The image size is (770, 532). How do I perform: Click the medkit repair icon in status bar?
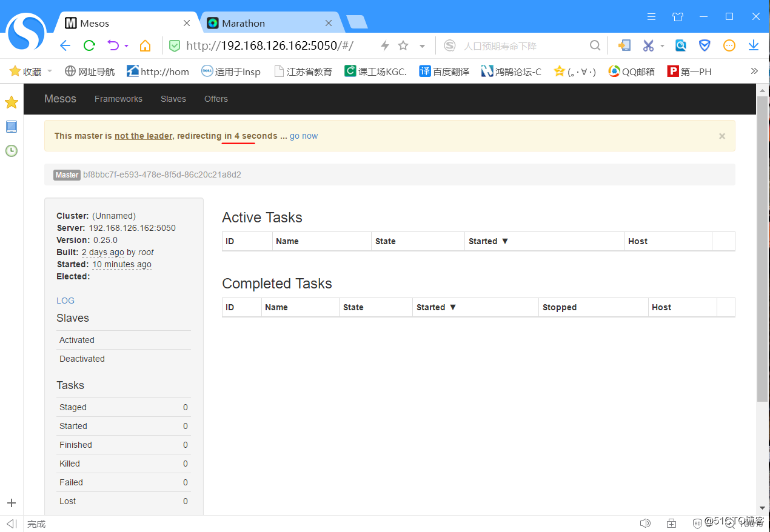pos(671,524)
